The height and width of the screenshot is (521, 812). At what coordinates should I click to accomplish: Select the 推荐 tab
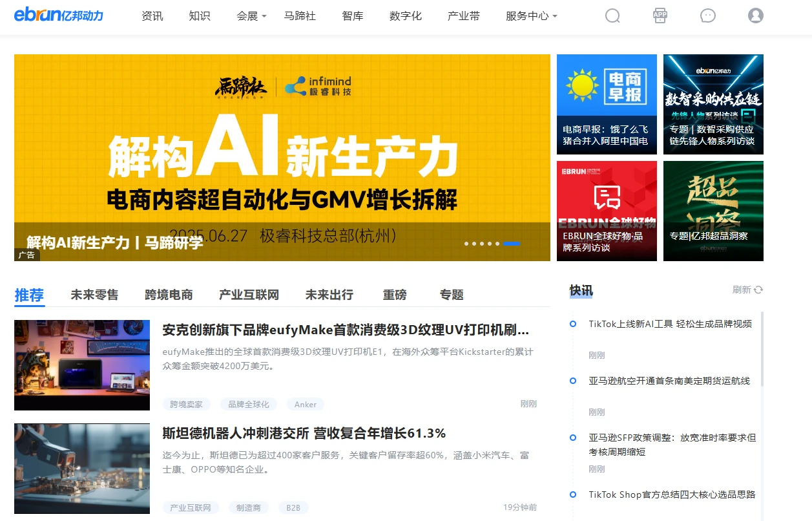pyautogui.click(x=29, y=295)
